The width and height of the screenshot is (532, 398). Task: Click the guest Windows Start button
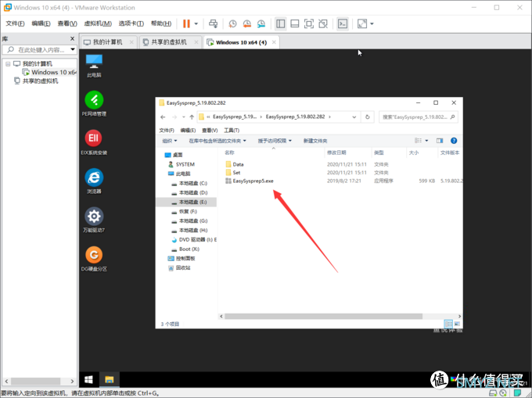[x=89, y=380]
